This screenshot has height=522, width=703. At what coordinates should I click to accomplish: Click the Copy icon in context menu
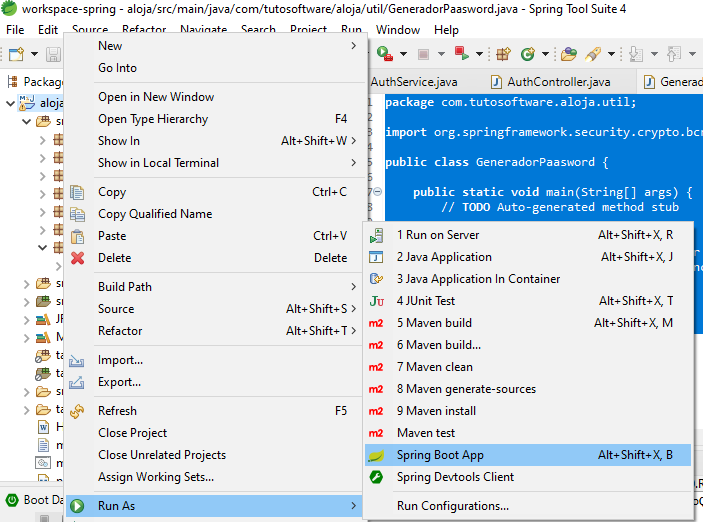(77, 192)
